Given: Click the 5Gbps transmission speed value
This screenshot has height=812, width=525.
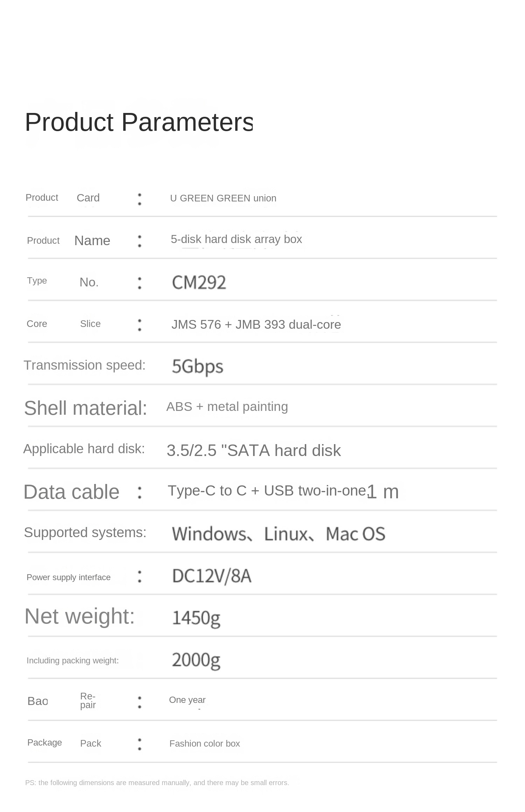Looking at the screenshot, I should (197, 366).
